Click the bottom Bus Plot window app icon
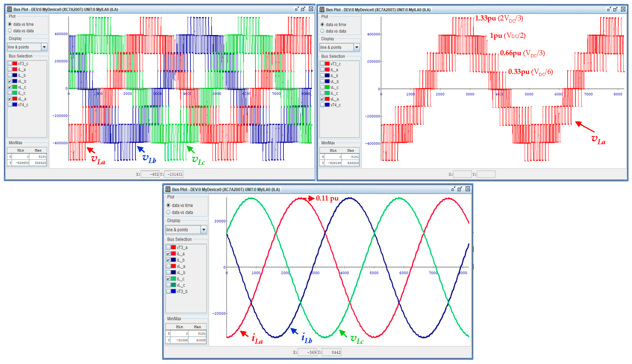The height and width of the screenshot is (364, 632). point(168,189)
